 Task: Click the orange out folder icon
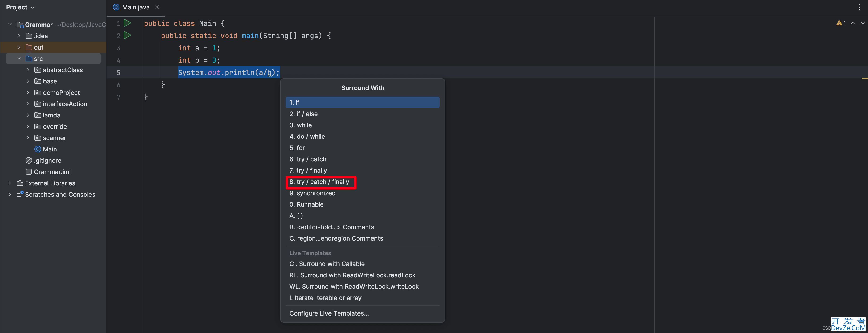click(29, 47)
